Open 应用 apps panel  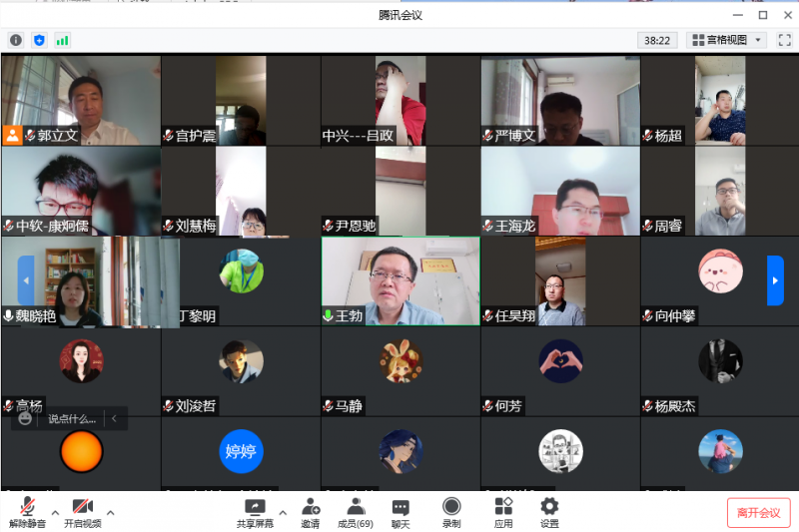pyautogui.click(x=503, y=512)
